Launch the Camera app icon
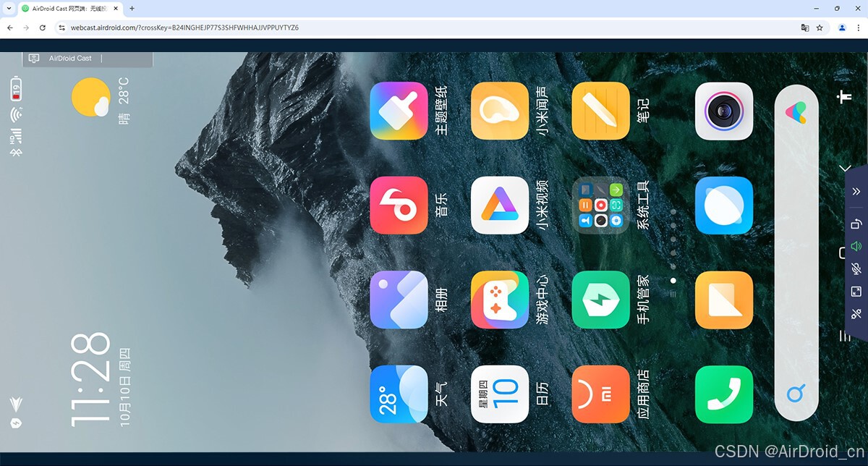Screen dimensions: 868x466 coord(724,111)
